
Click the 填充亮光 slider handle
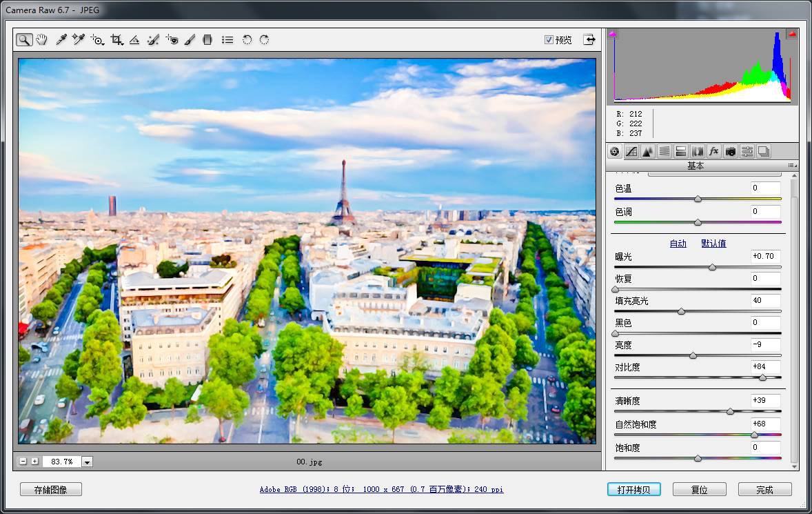[x=682, y=311]
